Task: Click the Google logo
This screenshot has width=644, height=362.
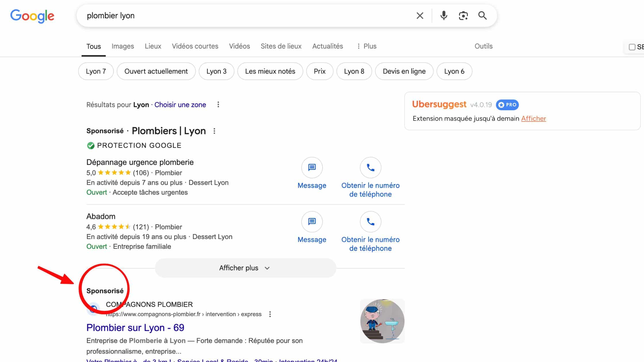Action: pos(32,16)
